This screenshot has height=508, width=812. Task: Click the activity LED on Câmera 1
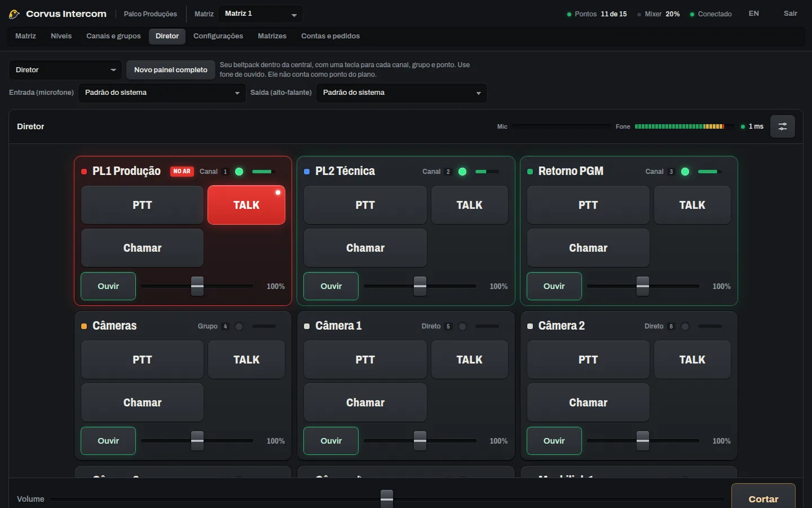(462, 326)
